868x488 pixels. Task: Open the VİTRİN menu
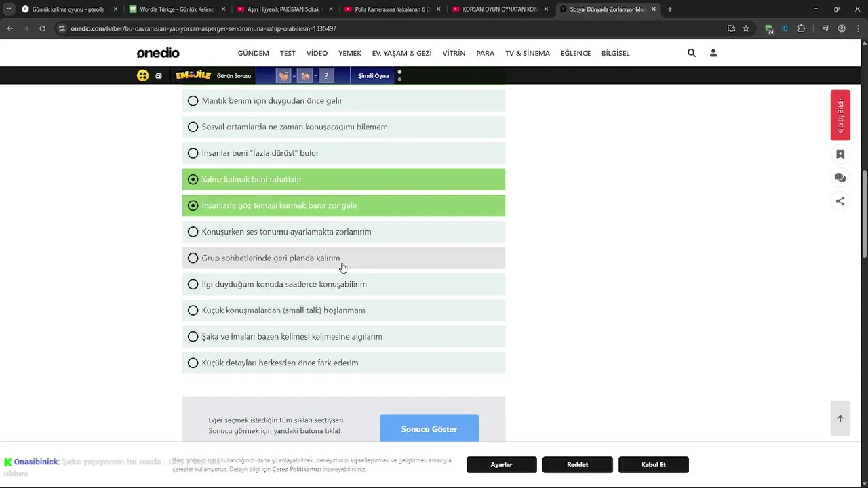454,53
